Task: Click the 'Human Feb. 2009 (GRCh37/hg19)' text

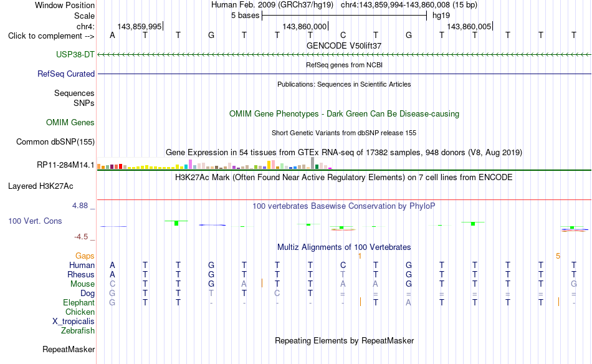Action: 272,5
